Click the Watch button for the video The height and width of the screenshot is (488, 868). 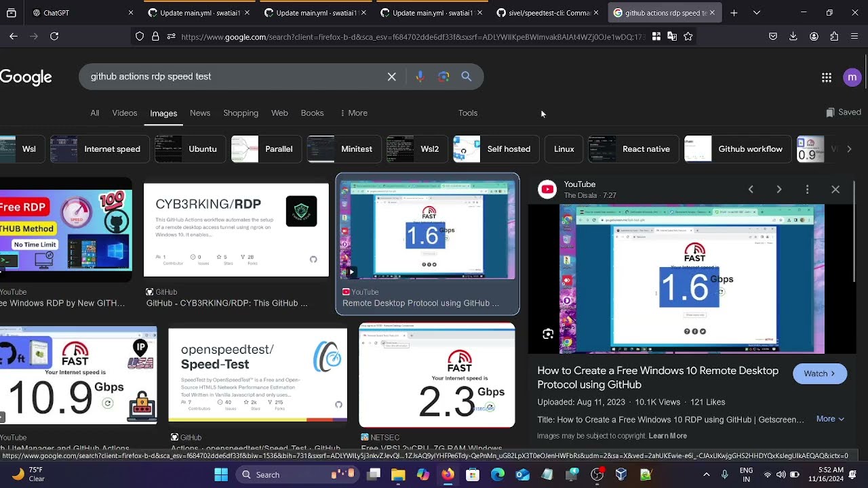tap(820, 373)
